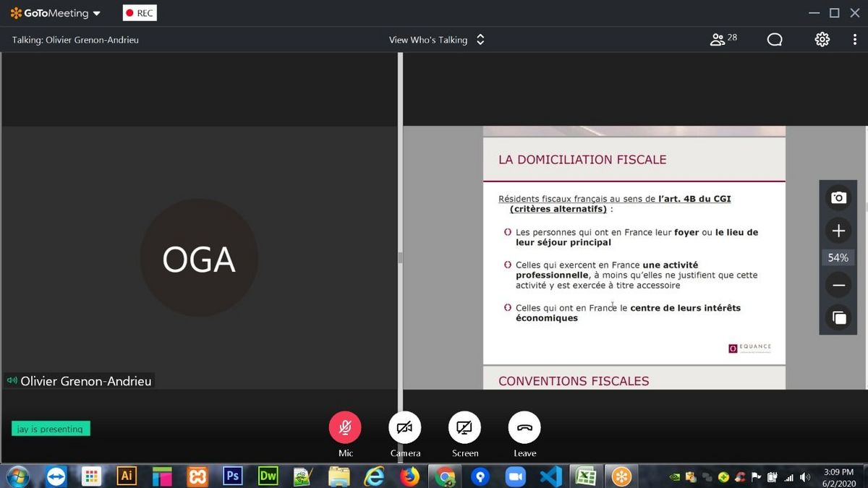Leave the meeting
This screenshot has height=488, width=868.
click(x=524, y=427)
